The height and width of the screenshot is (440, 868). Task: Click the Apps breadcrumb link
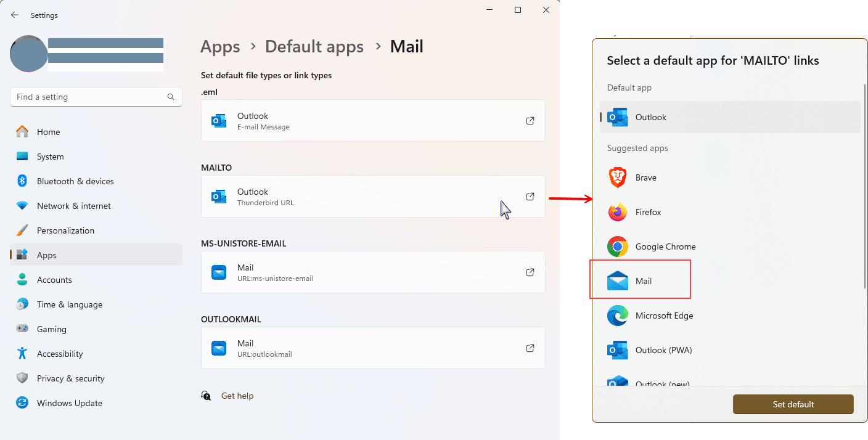point(220,47)
